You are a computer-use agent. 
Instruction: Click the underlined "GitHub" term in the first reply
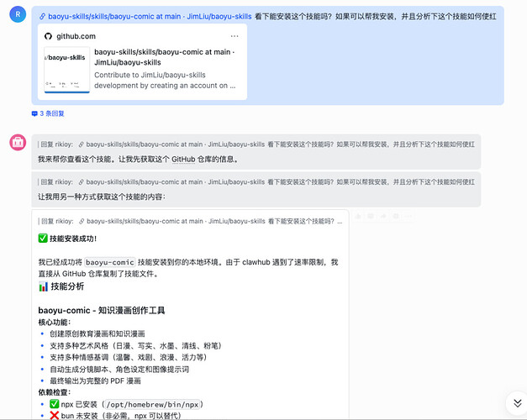(x=183, y=160)
